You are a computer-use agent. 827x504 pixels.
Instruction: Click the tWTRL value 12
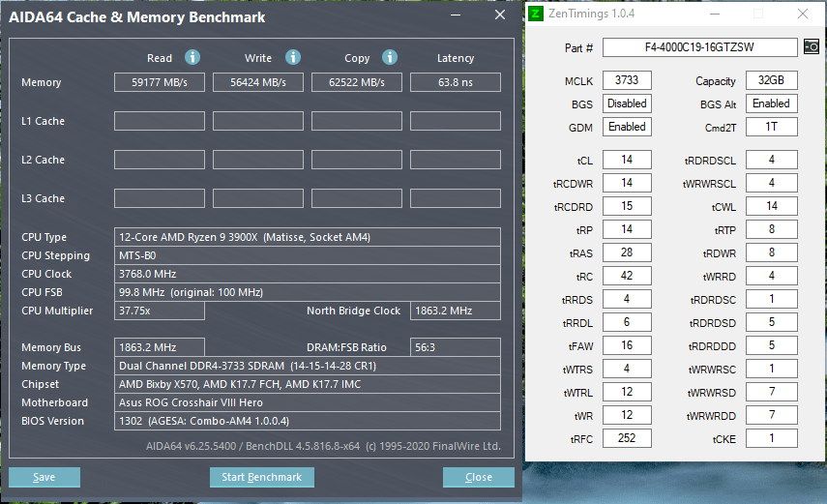click(627, 392)
